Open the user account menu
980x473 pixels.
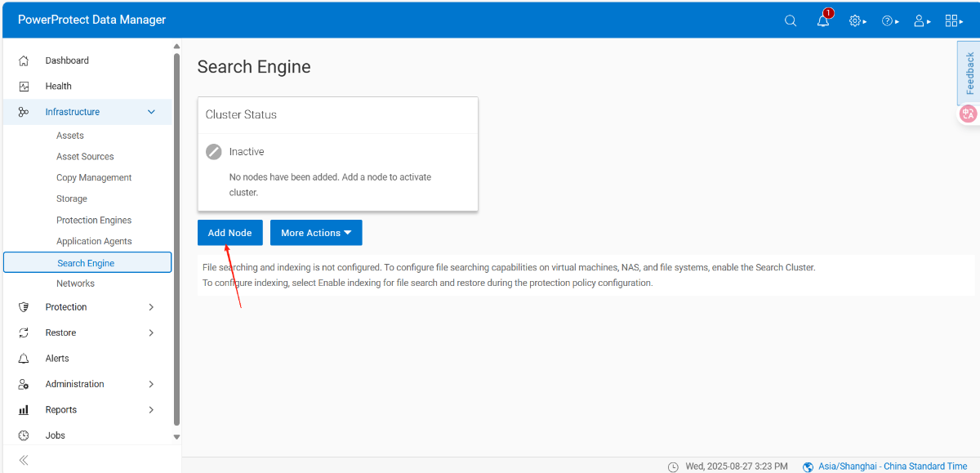pyautogui.click(x=923, y=20)
